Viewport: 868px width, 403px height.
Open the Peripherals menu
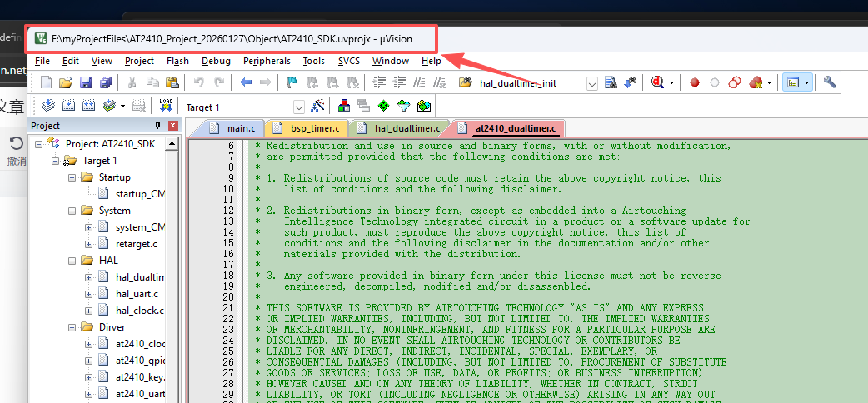click(x=267, y=61)
